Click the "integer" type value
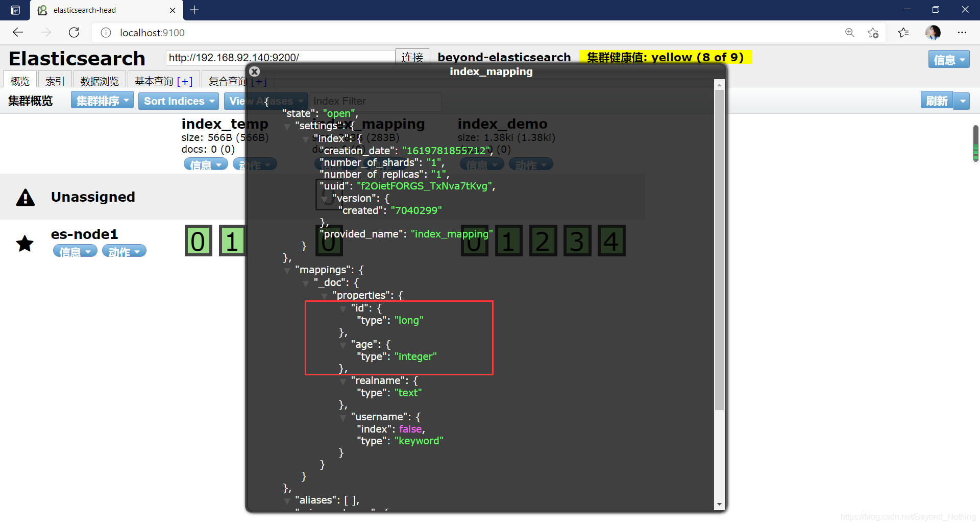Viewport: 980px width, 526px height. click(415, 357)
